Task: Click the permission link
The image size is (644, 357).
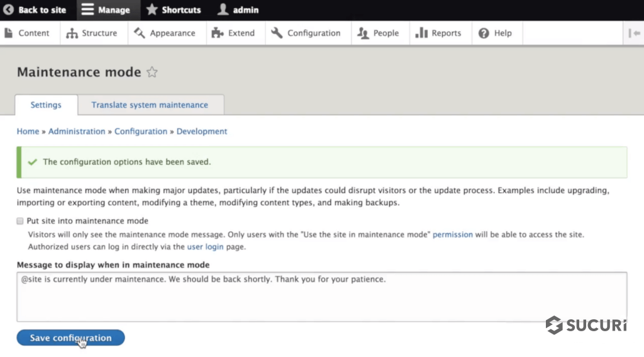Action: pos(452,235)
